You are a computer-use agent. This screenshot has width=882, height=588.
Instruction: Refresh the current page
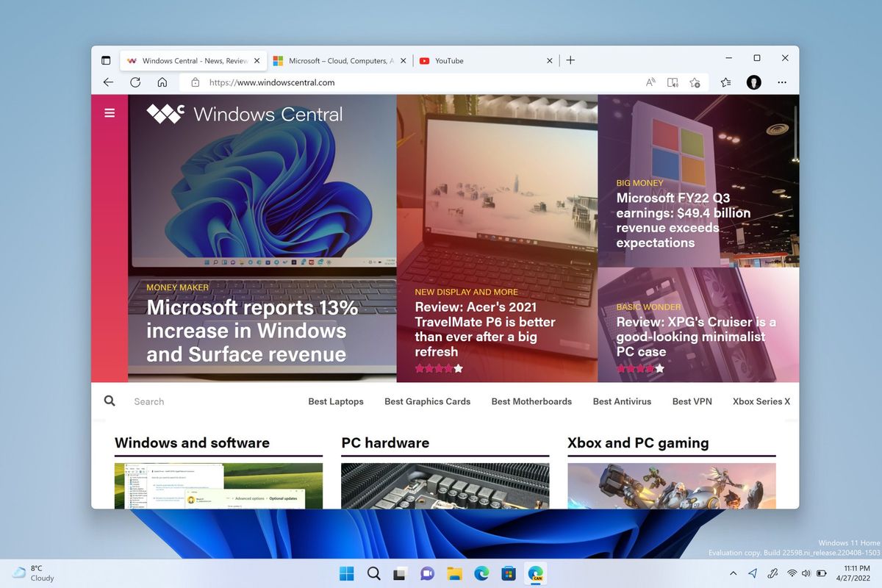(135, 82)
